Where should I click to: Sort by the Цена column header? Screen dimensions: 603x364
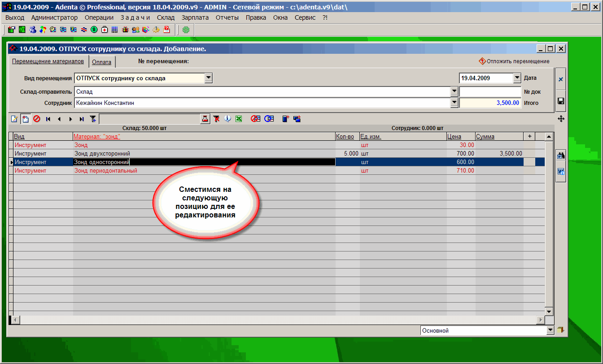point(454,136)
